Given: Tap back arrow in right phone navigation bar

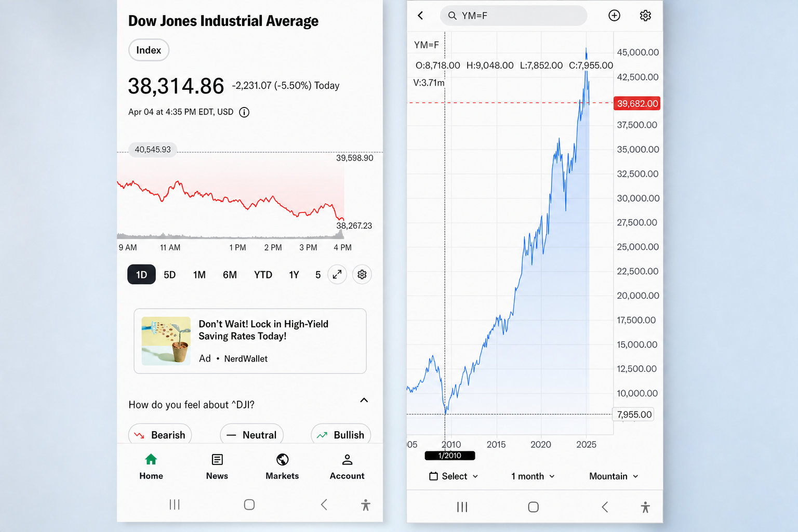Looking at the screenshot, I should 605,507.
